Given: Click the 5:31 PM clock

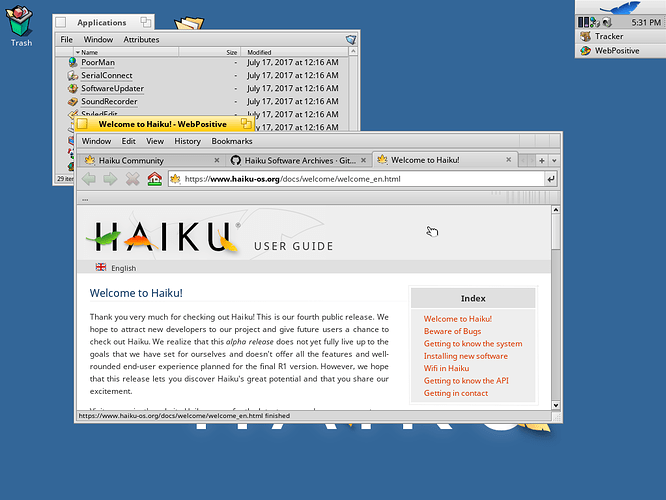Looking at the screenshot, I should (x=646, y=22).
